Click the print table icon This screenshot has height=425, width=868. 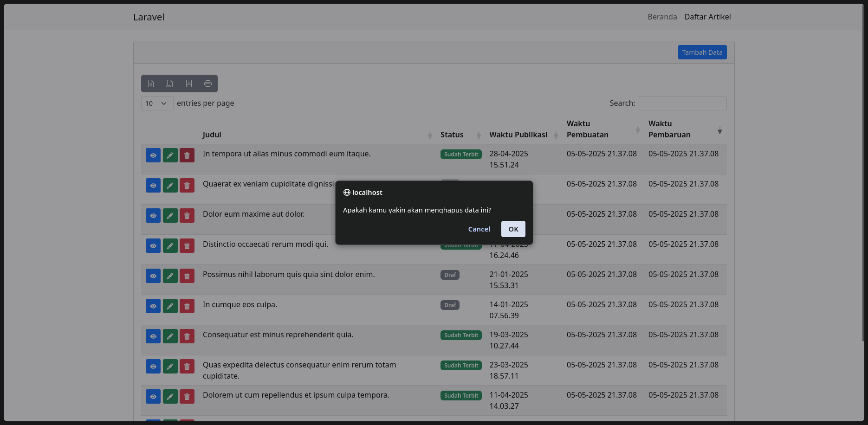click(208, 84)
